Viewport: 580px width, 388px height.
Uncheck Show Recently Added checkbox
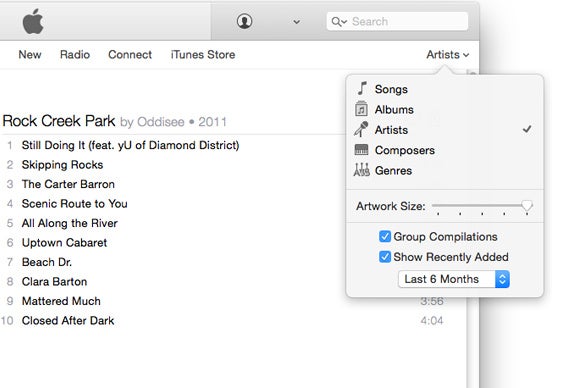[385, 257]
